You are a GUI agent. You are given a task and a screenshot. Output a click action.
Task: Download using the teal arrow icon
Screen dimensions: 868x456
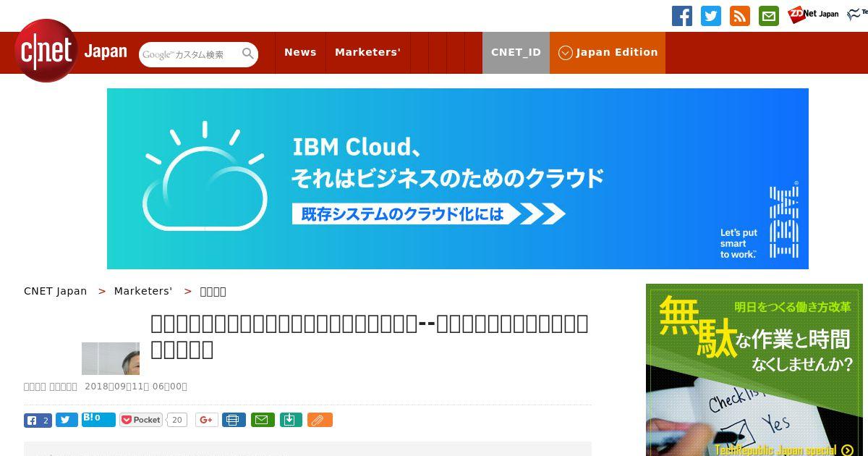click(x=291, y=420)
